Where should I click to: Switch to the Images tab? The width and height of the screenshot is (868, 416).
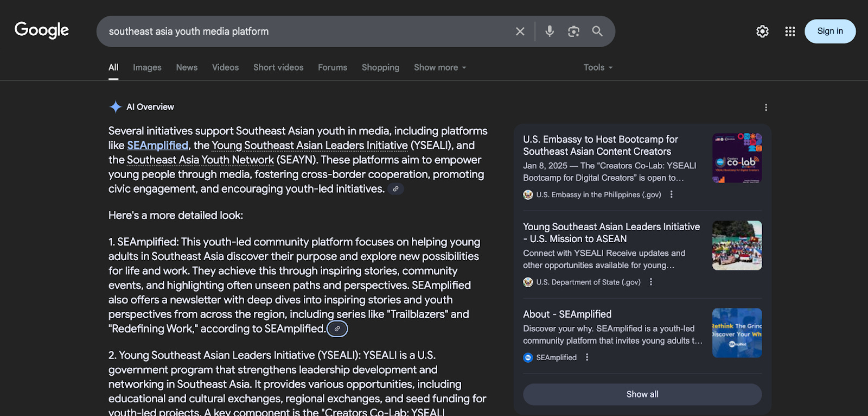[x=147, y=67]
